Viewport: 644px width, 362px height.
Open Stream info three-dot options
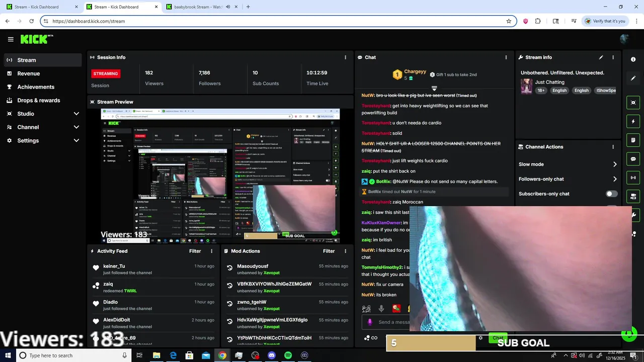pos(613,57)
